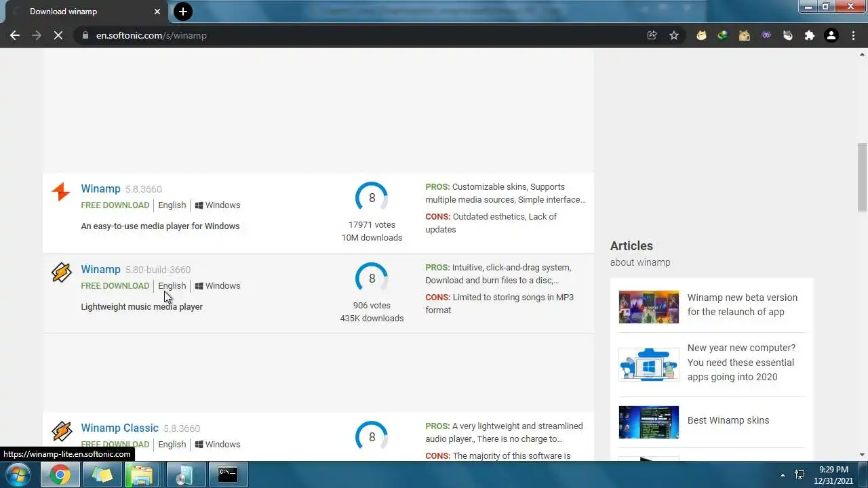Click the first extension icon next to star
This screenshot has width=868, height=488.
(701, 35)
